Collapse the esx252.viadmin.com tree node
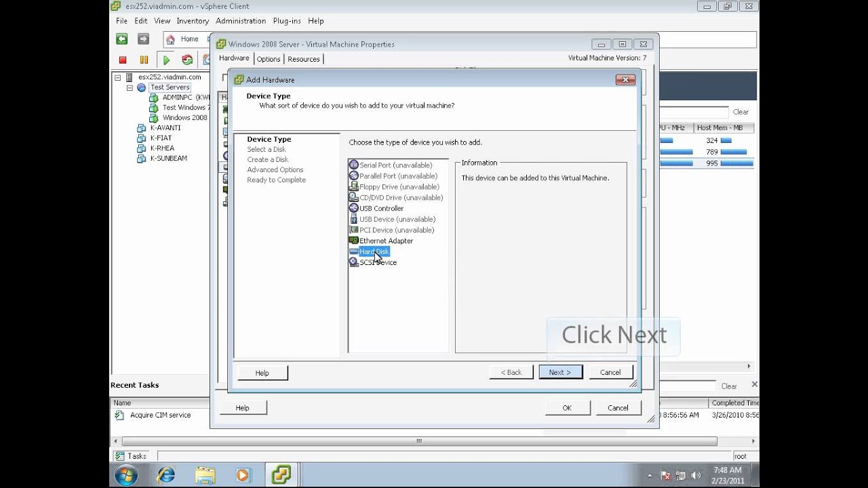The height and width of the screenshot is (488, 868). (x=117, y=77)
